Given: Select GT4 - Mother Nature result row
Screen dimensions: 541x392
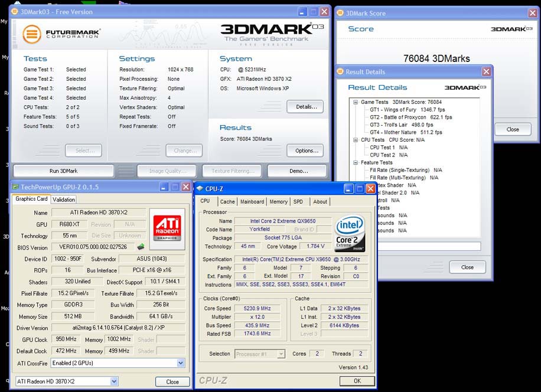Looking at the screenshot, I should click(x=406, y=132).
